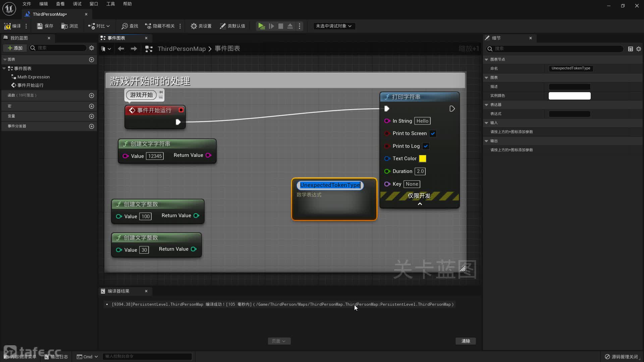Navigate back in graph history
Screen dimensions: 644x362
pyautogui.click(x=121, y=49)
